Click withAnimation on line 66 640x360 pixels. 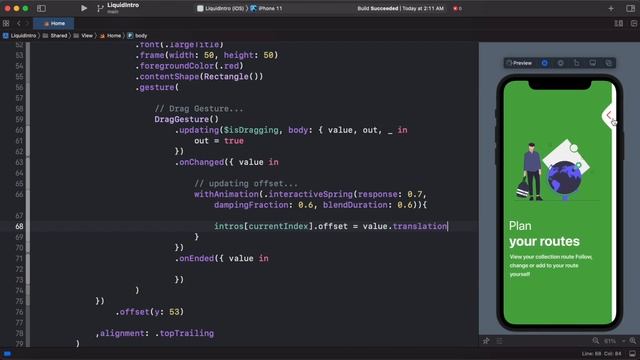pos(227,194)
